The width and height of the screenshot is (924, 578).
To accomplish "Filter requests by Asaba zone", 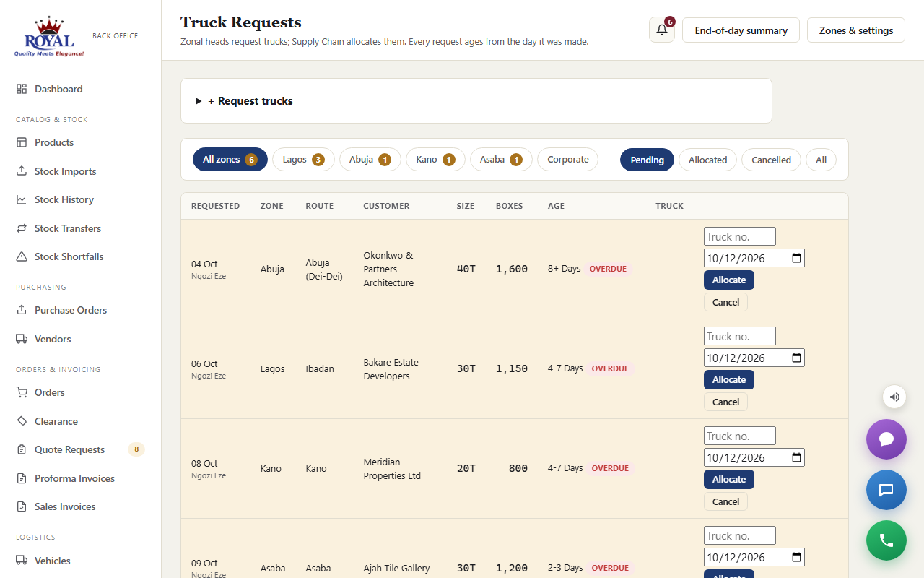I will (501, 160).
